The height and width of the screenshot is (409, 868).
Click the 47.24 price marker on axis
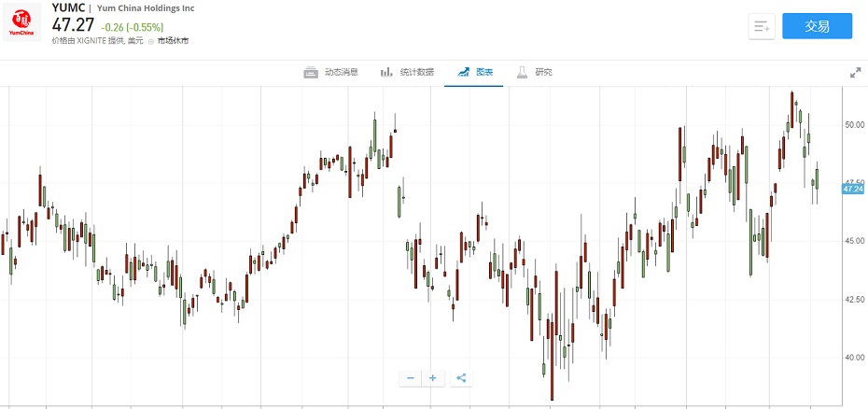[x=853, y=189]
